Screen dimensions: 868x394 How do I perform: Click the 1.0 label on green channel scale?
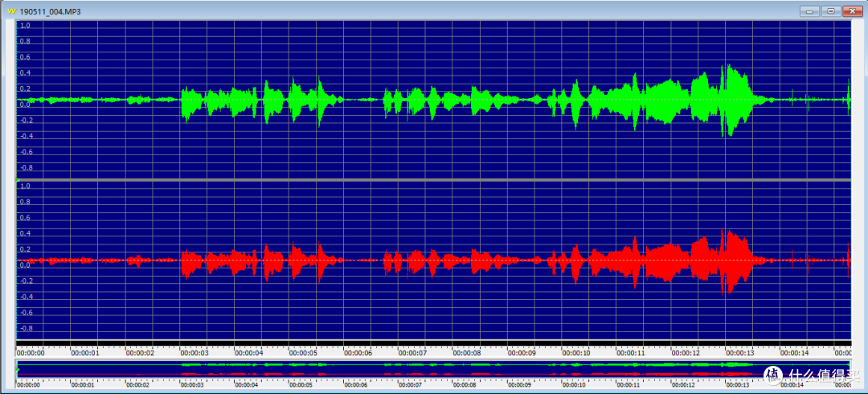tap(26, 26)
